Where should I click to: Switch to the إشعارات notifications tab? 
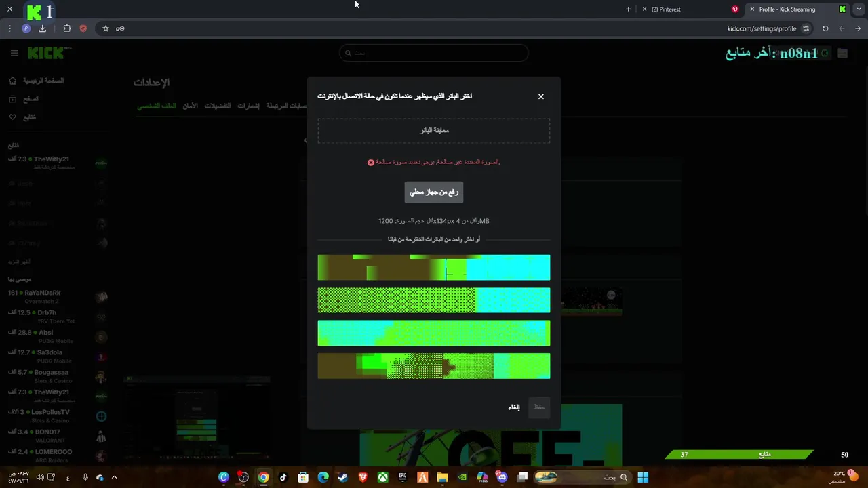click(x=248, y=106)
